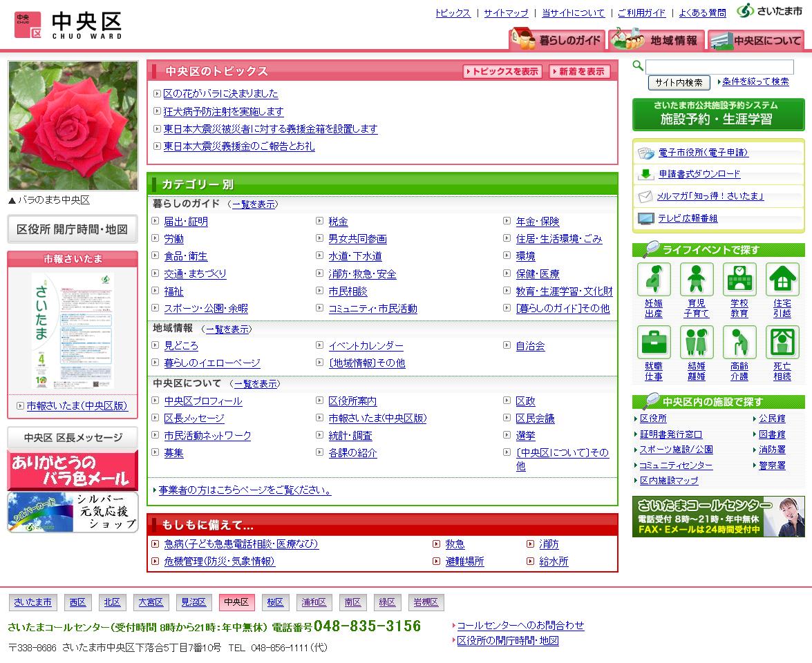
Task: Expand the 地域情報 list via 一覧を表示
Action: point(227,329)
